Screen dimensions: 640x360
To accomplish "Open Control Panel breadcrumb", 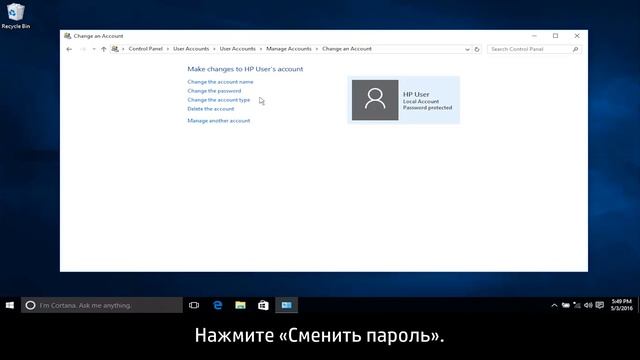I will tap(145, 49).
